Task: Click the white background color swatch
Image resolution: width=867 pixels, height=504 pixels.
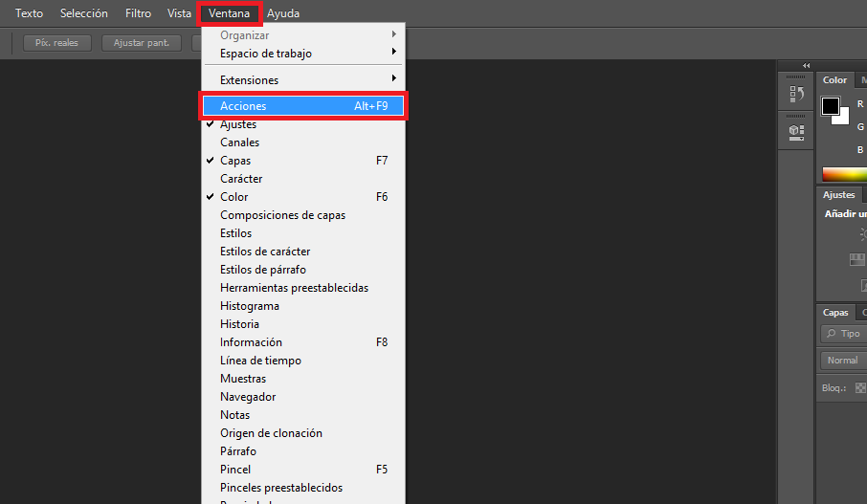Action: click(843, 118)
